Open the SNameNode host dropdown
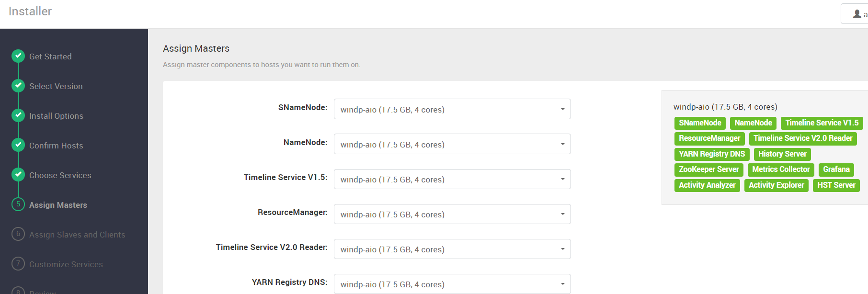The width and height of the screenshot is (868, 294). pyautogui.click(x=452, y=109)
